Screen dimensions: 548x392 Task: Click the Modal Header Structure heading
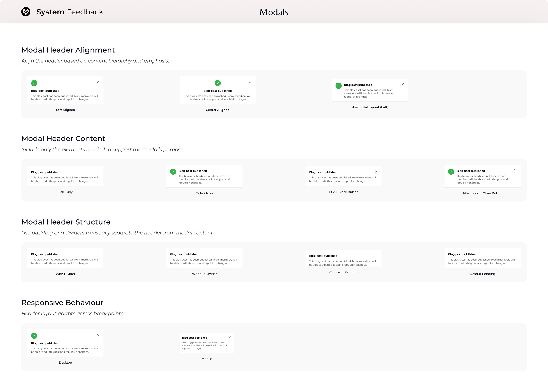66,222
